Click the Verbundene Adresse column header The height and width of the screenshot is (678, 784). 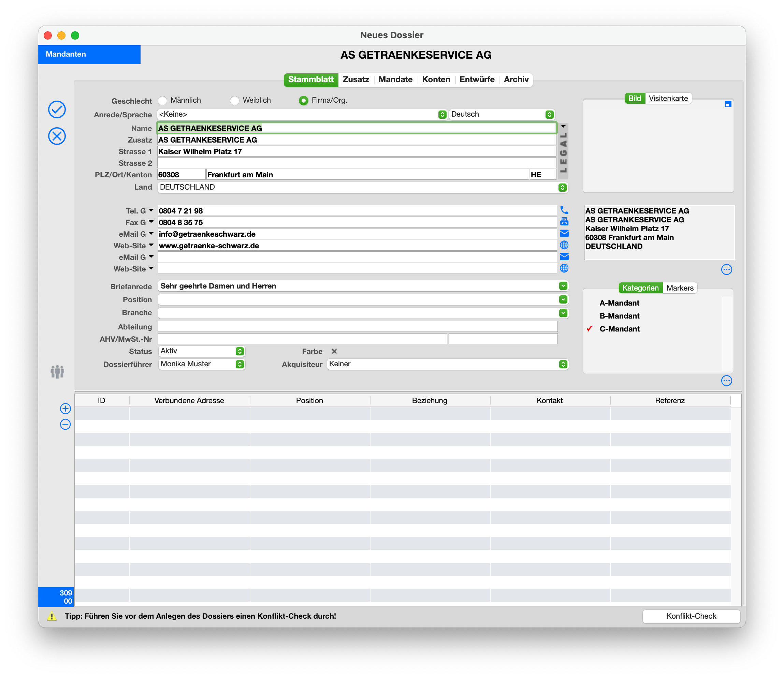coord(189,401)
